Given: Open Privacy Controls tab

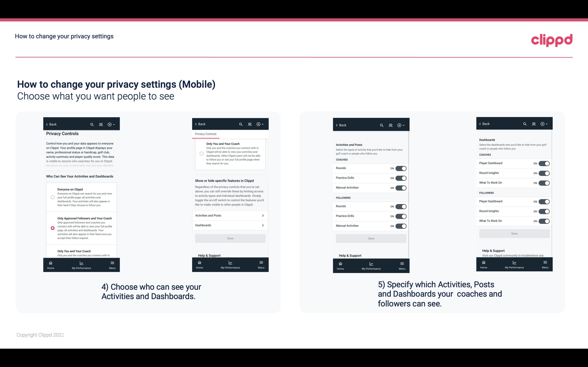Looking at the screenshot, I should tap(205, 134).
